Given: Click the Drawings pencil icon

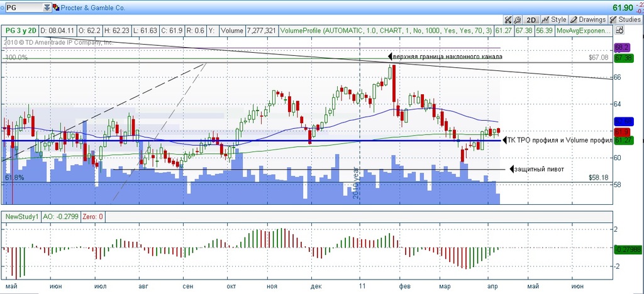Looking at the screenshot, I should tap(574, 19).
